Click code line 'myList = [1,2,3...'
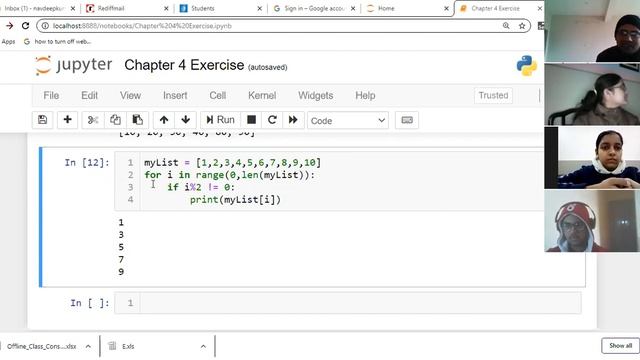Screen dimensions: 640x360 coord(232,162)
